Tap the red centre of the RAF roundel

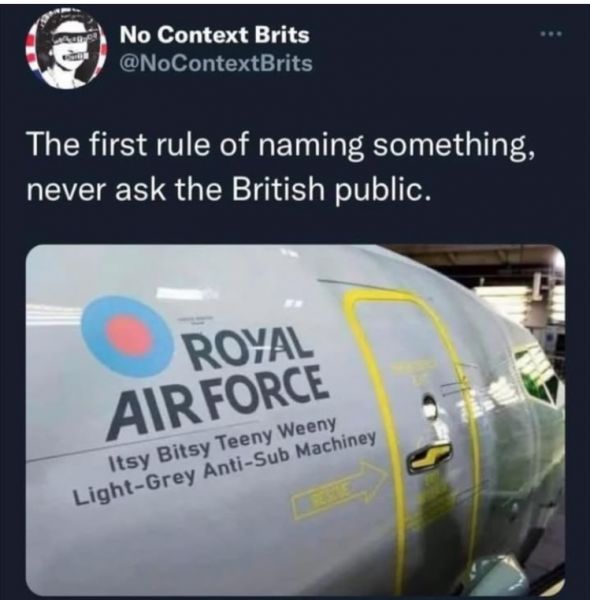[129, 336]
